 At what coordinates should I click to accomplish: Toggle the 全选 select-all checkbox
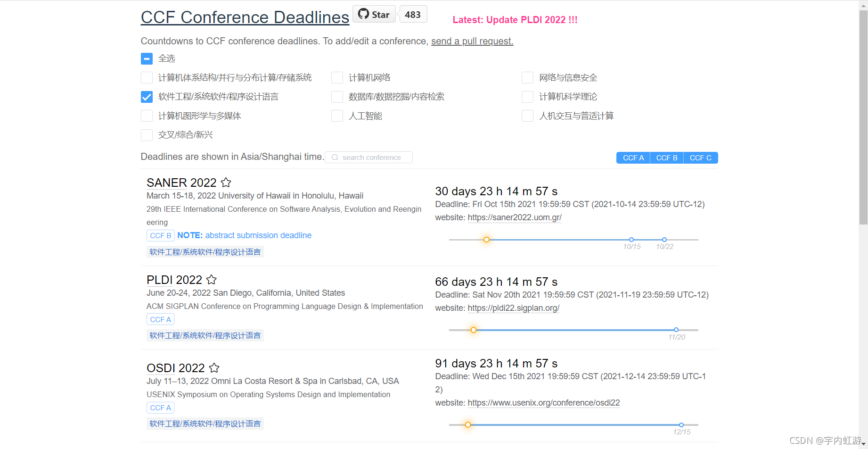(147, 58)
